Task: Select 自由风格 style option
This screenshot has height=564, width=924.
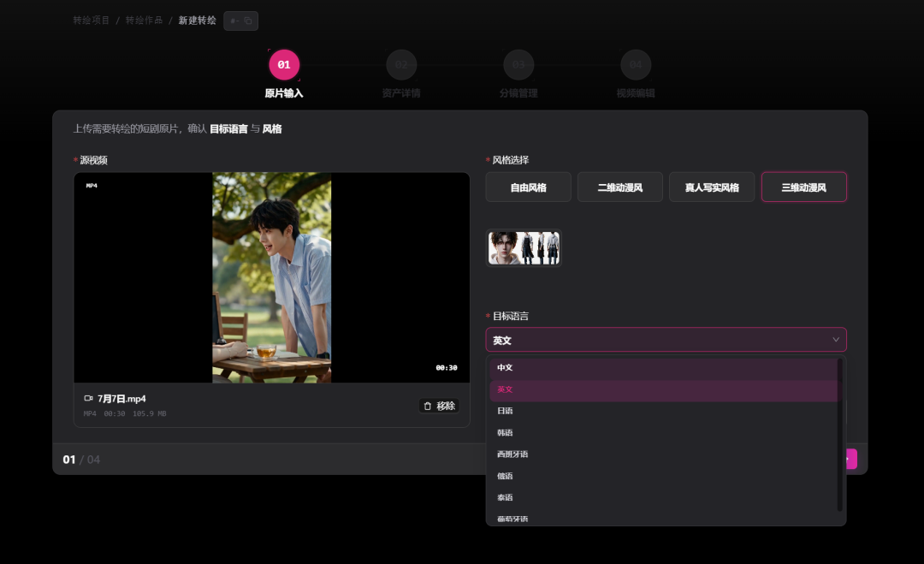Action: (x=528, y=187)
